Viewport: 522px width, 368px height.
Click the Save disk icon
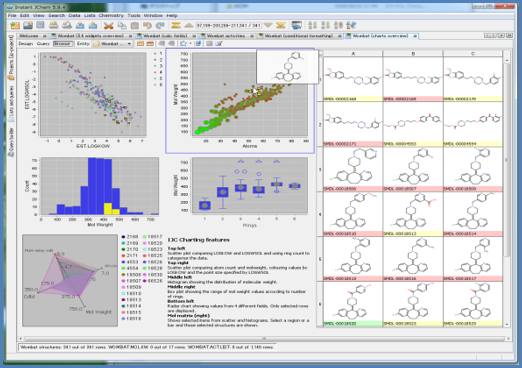pyautogui.click(x=40, y=25)
